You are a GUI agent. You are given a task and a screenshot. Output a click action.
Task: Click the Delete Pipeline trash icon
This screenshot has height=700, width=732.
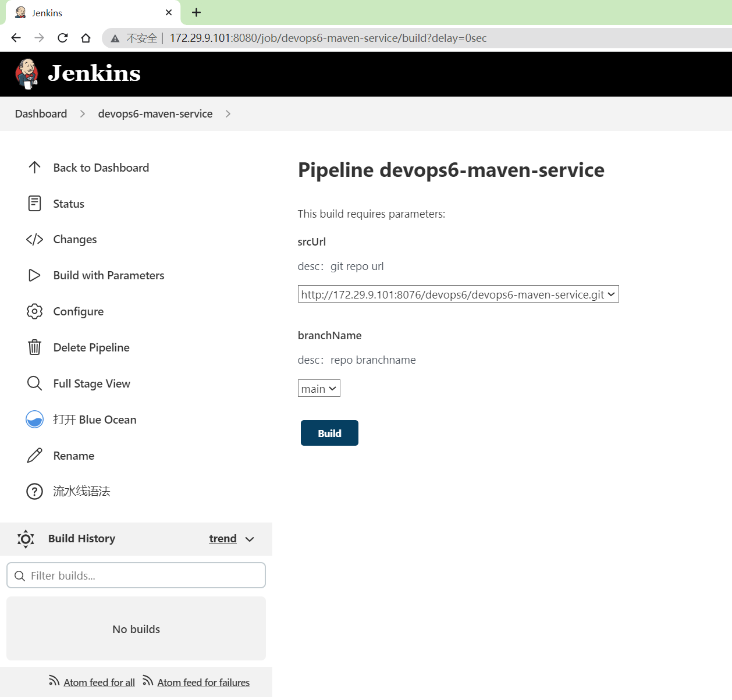pos(34,347)
